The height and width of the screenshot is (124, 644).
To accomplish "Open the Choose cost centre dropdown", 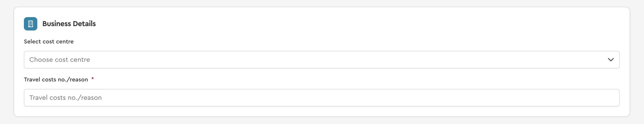I will point(322,60).
